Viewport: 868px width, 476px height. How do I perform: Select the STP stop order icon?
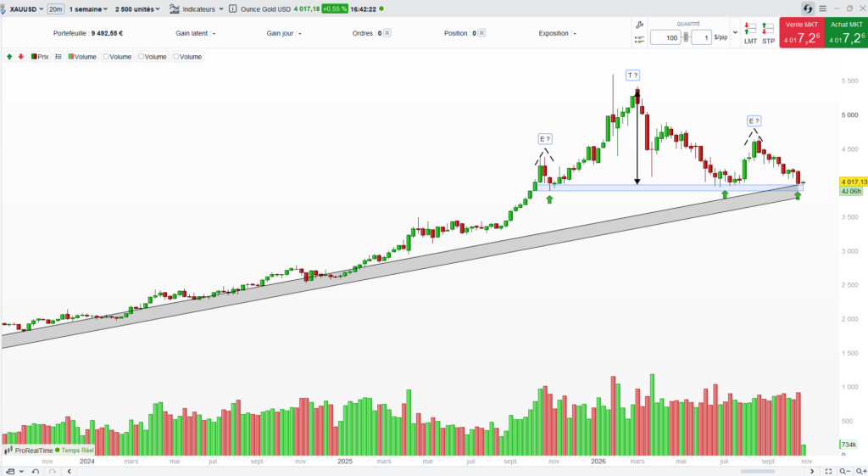point(768,33)
